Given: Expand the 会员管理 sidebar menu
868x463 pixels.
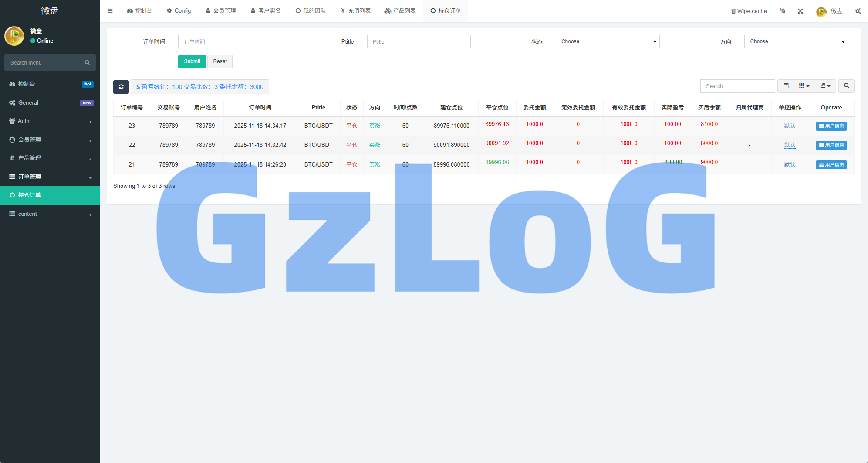Looking at the screenshot, I should 50,140.
